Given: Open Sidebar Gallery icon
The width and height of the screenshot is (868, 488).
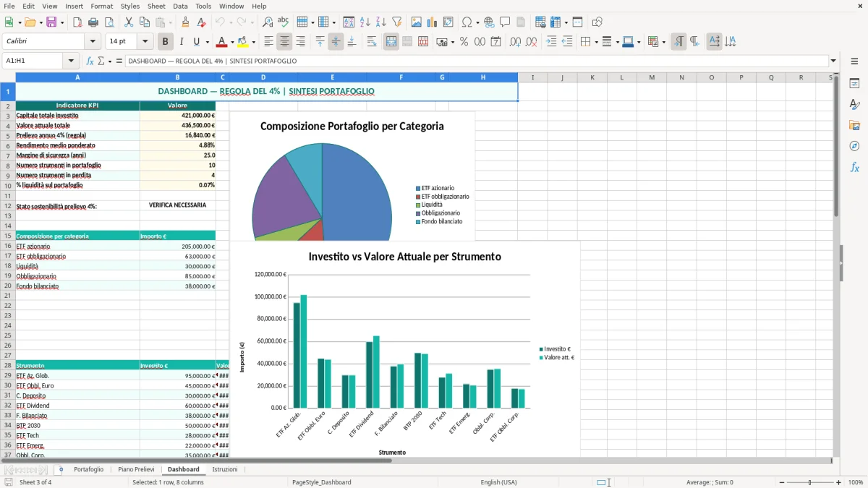Looking at the screenshot, I should coord(854,125).
